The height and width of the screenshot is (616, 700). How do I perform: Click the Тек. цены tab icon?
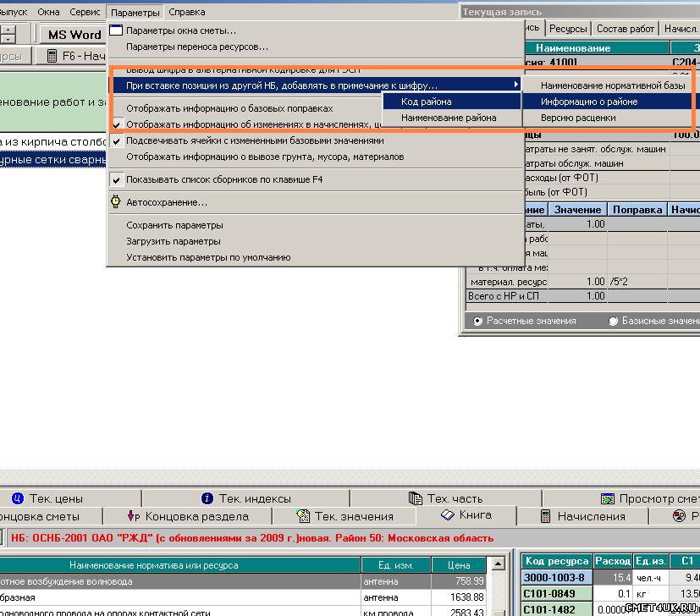point(18,498)
